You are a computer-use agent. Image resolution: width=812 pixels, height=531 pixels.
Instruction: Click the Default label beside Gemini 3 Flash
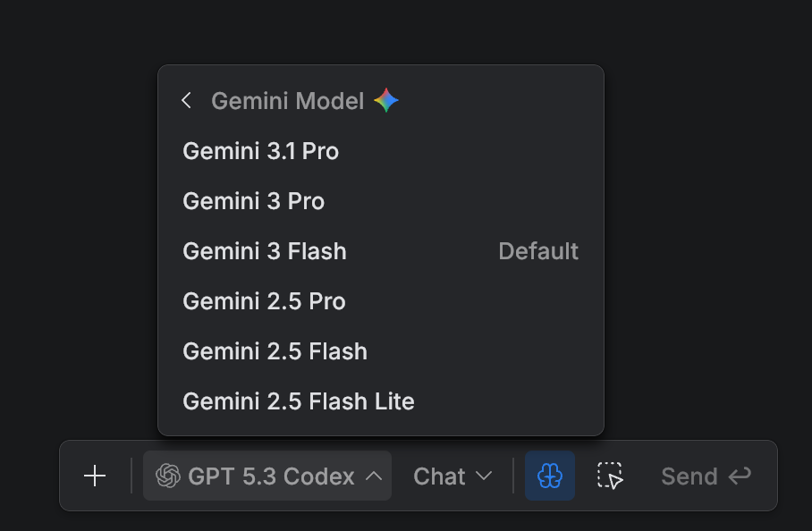[x=538, y=251]
